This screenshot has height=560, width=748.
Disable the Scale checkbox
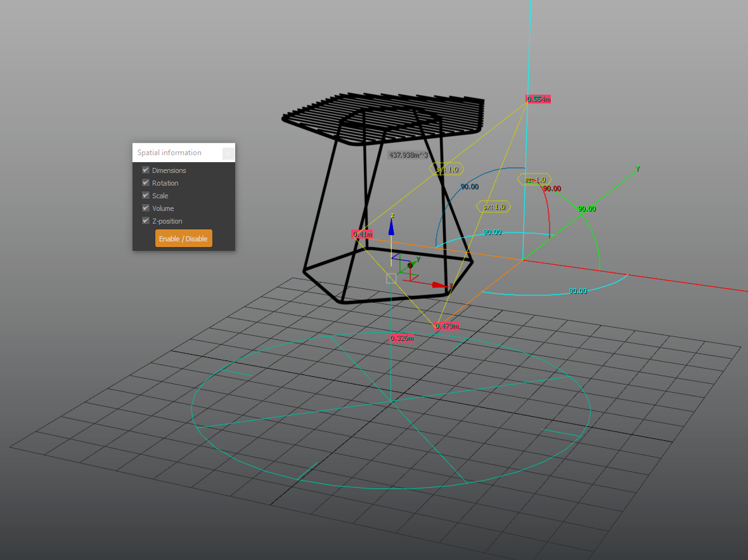[146, 196]
